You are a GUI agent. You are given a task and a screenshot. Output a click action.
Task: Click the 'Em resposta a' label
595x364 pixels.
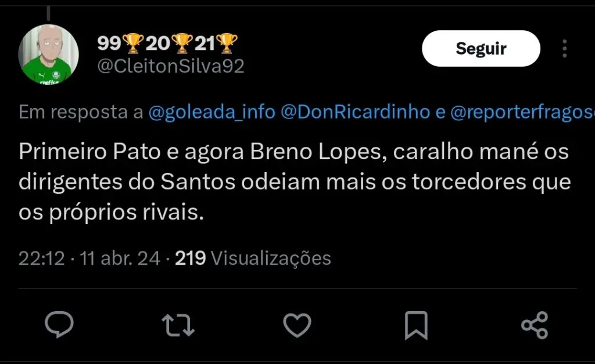81,112
